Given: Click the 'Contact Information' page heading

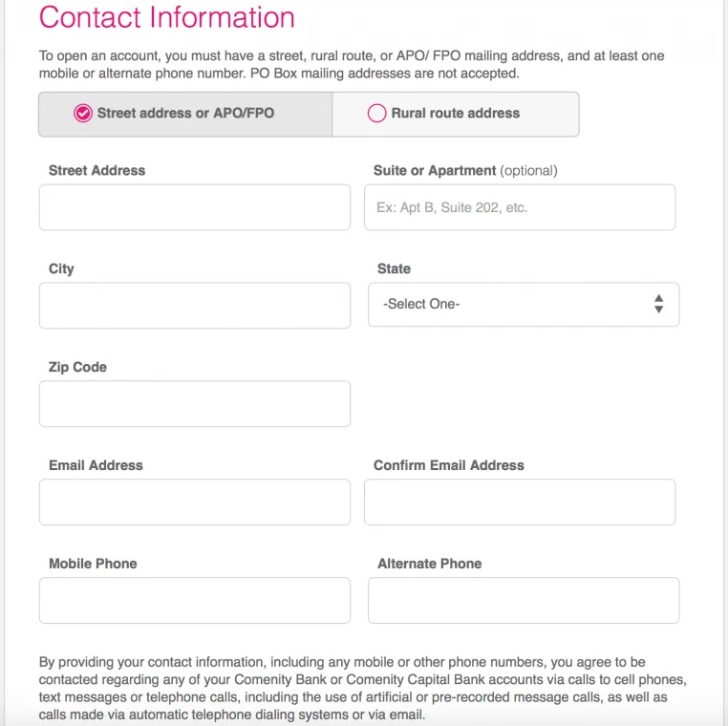Looking at the screenshot, I should tap(167, 17).
